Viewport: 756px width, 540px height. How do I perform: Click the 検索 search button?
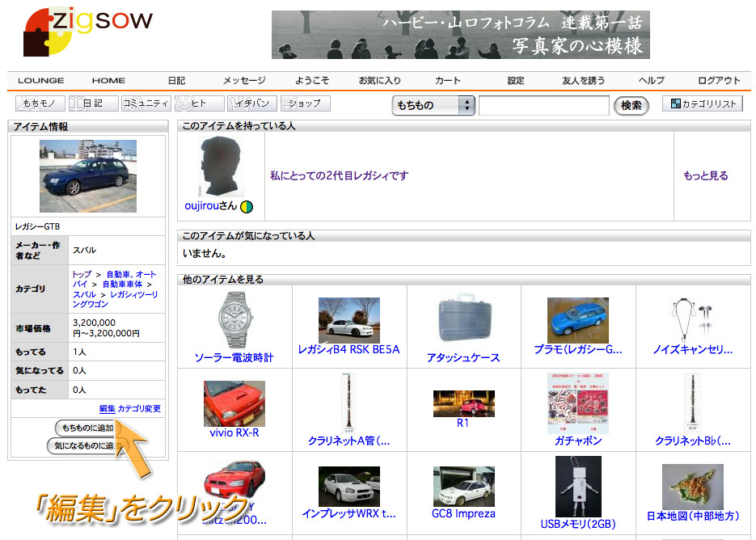[631, 105]
